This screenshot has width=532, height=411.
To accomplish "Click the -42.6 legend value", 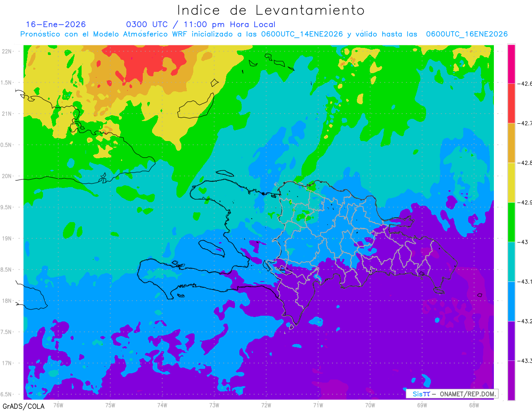I will tap(524, 83).
